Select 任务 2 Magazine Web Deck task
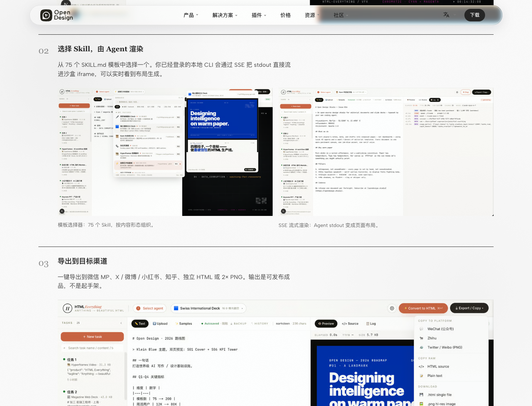532x406 pixels. (92, 398)
